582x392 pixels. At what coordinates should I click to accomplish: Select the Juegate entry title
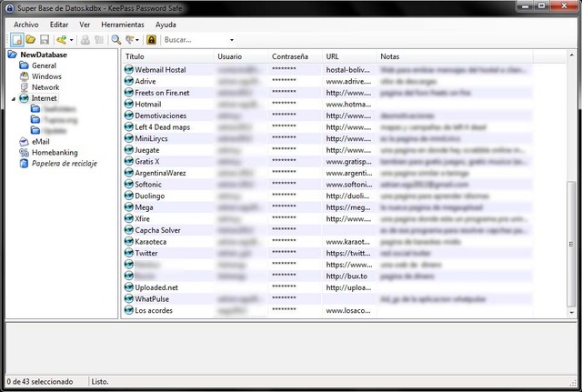tap(147, 150)
